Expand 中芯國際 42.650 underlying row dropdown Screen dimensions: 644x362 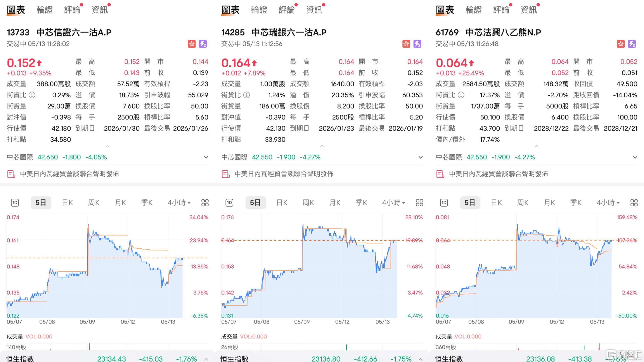[206, 157]
